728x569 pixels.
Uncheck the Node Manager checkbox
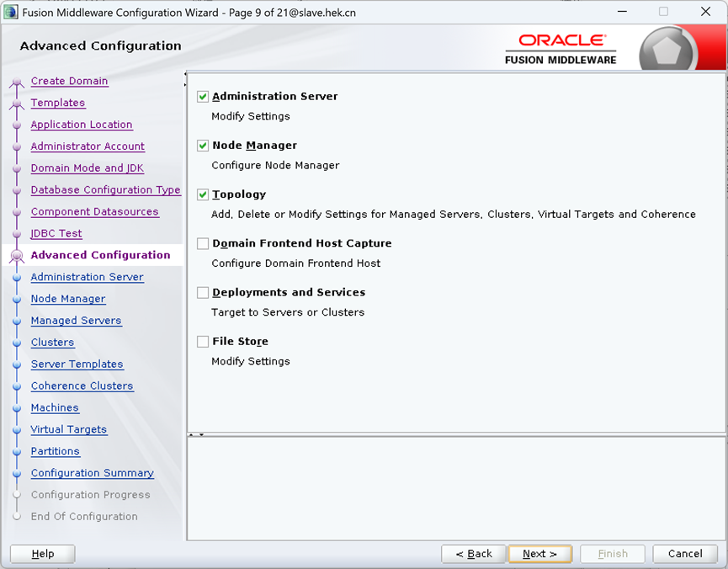point(203,146)
